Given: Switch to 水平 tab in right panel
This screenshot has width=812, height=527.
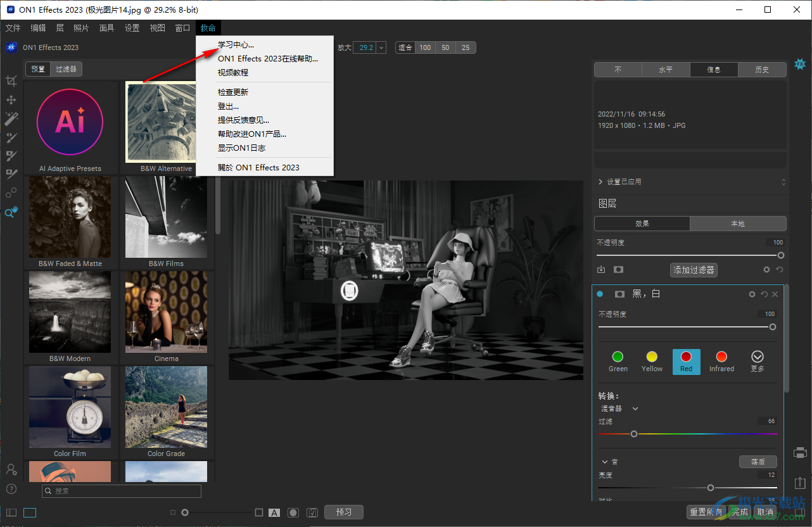Looking at the screenshot, I should tap(666, 70).
